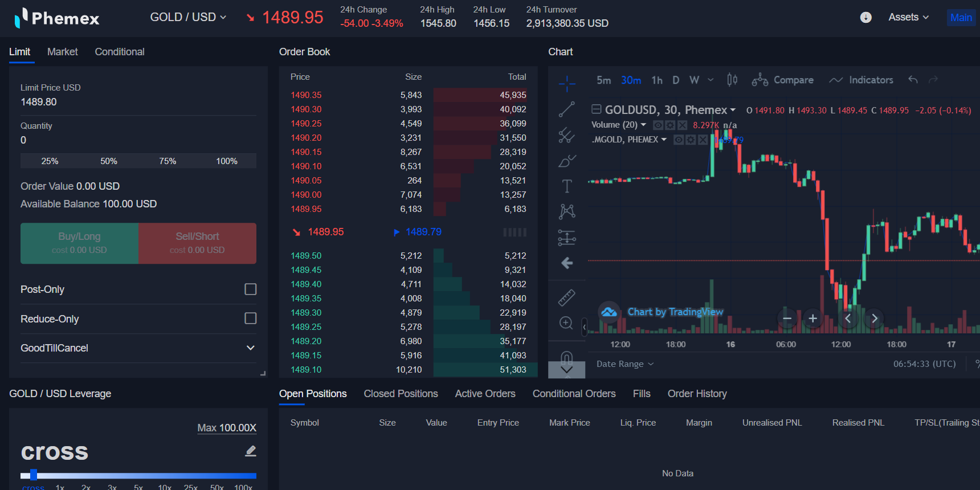Toggle Volume indicator visibility eye
This screenshot has width=980, height=490.
658,125
